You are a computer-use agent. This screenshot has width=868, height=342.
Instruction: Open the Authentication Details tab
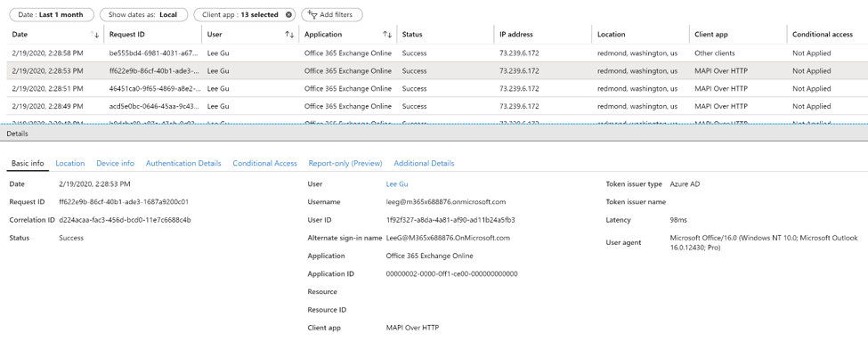tap(183, 163)
